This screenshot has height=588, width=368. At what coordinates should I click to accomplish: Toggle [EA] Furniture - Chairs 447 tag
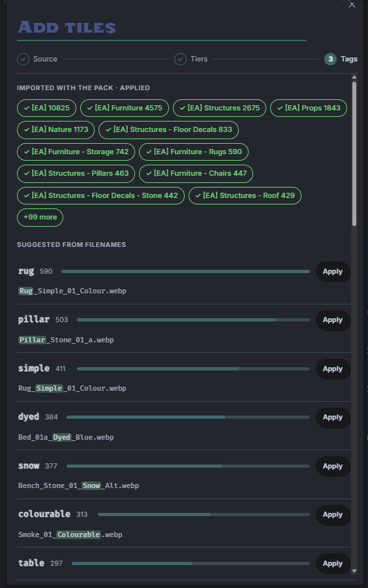coord(196,174)
